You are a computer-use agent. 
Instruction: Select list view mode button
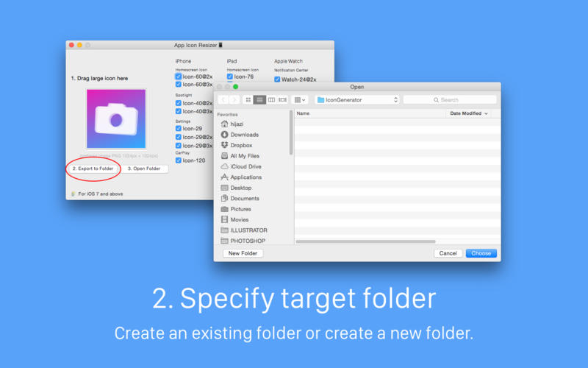(x=259, y=99)
